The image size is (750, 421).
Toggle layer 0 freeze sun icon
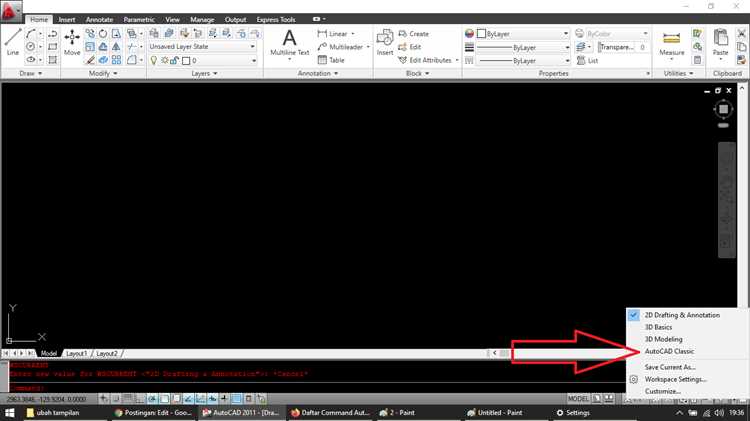pyautogui.click(x=164, y=61)
